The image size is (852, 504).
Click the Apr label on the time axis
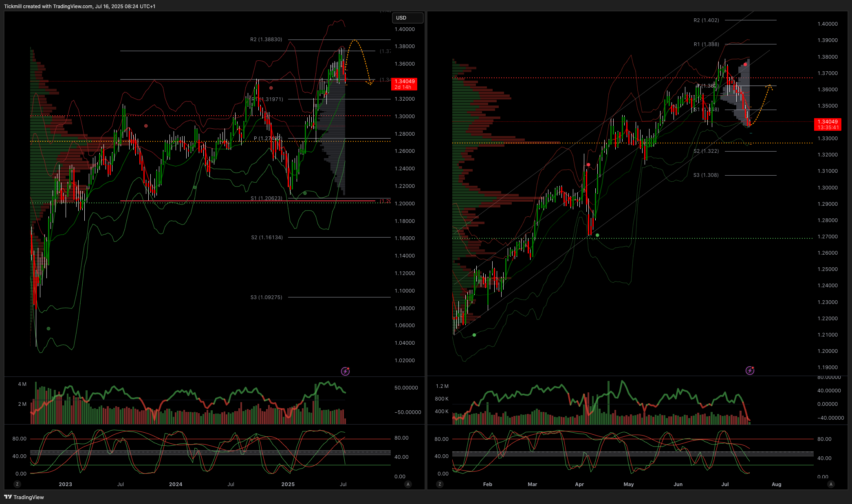pos(579,484)
